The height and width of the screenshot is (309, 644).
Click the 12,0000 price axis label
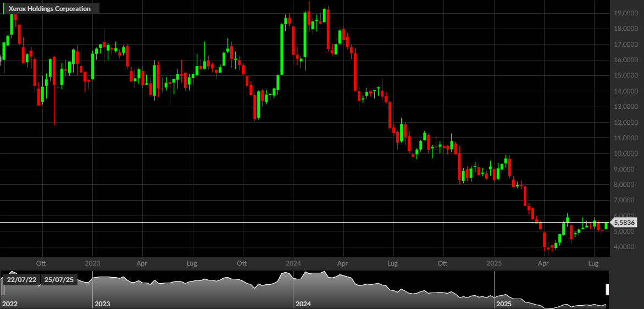[626, 123]
